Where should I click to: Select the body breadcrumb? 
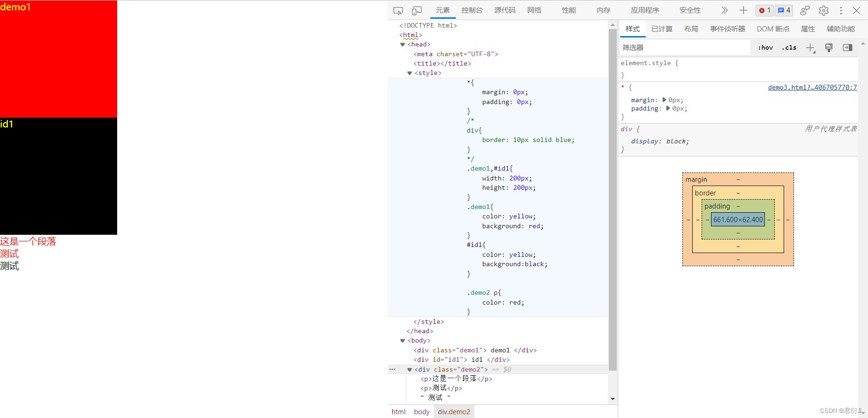tap(421, 412)
